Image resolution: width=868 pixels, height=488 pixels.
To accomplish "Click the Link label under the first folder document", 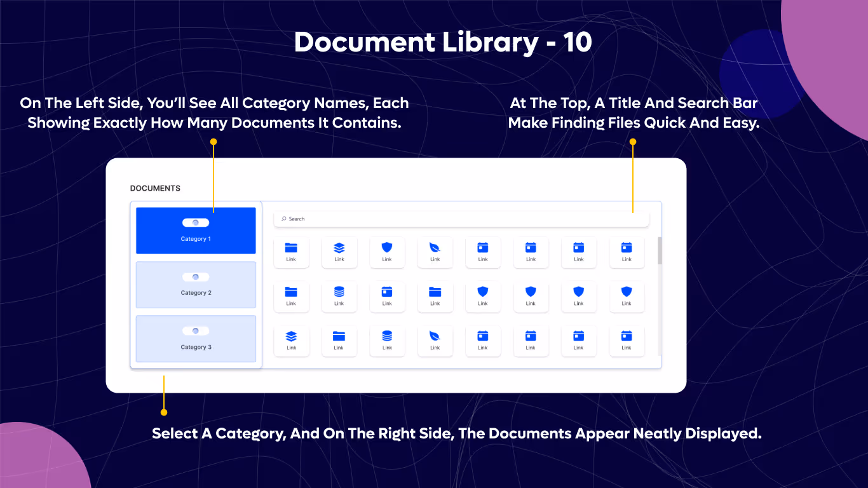I will [x=291, y=260].
